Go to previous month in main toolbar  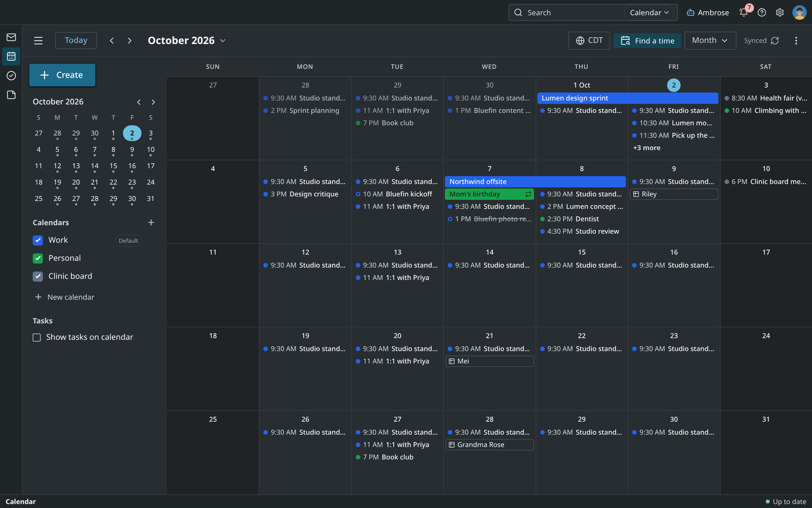[x=112, y=41]
